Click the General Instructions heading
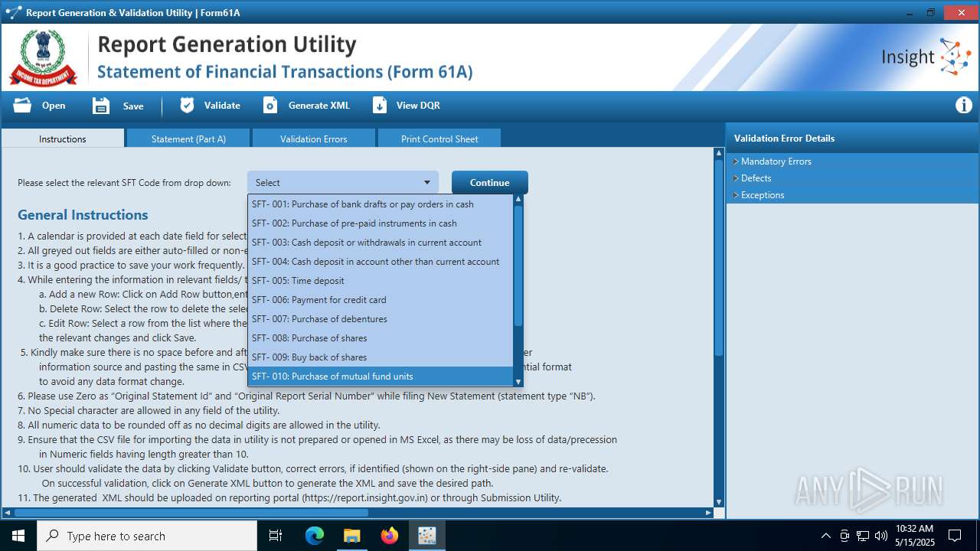 tap(83, 215)
